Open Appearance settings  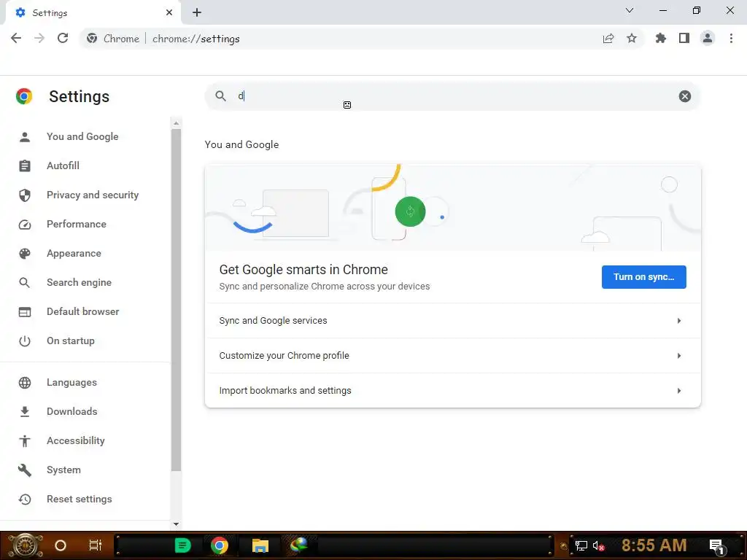74,253
